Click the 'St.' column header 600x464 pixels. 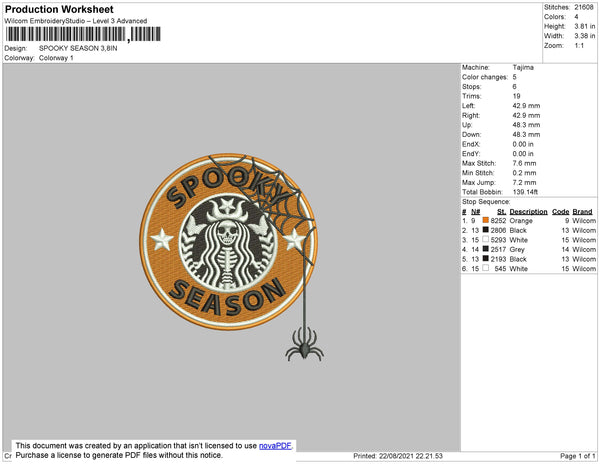click(x=501, y=212)
